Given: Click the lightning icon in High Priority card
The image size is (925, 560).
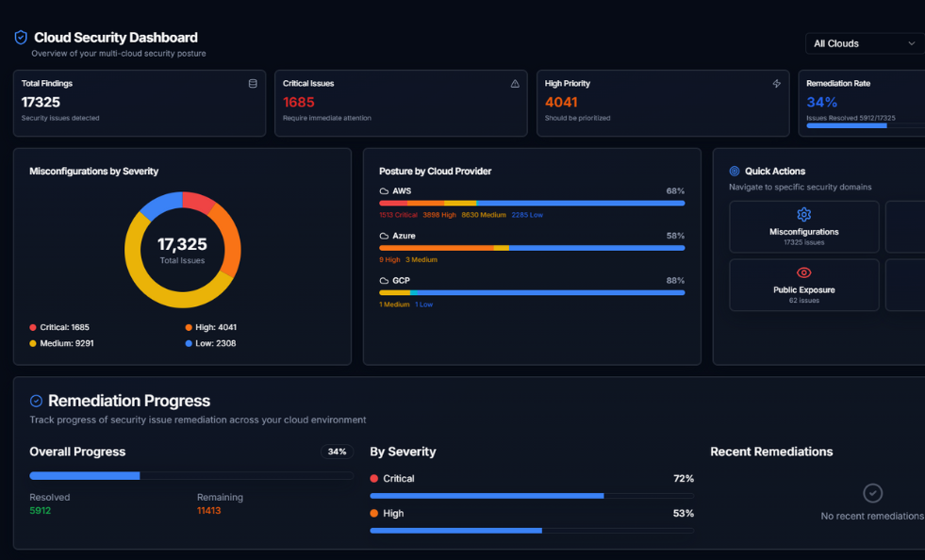Looking at the screenshot, I should [x=777, y=84].
